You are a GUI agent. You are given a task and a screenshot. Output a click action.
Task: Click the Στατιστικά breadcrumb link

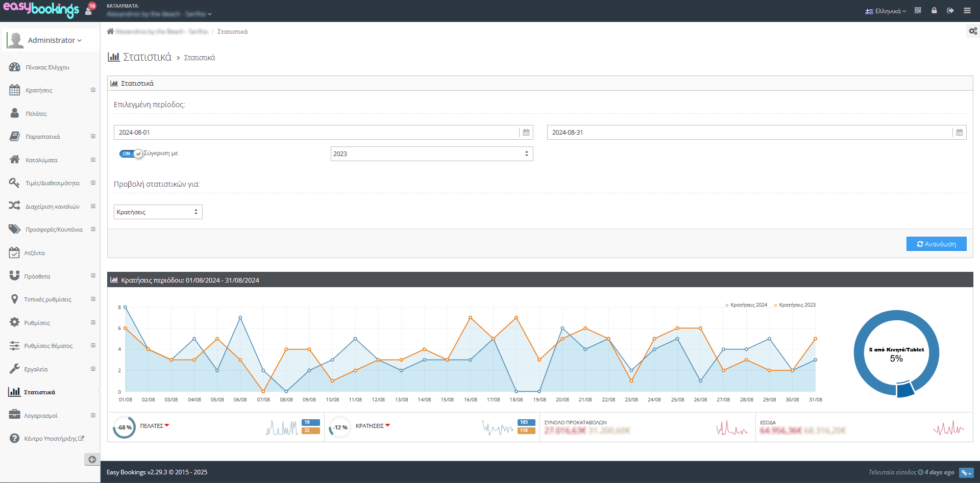click(232, 32)
